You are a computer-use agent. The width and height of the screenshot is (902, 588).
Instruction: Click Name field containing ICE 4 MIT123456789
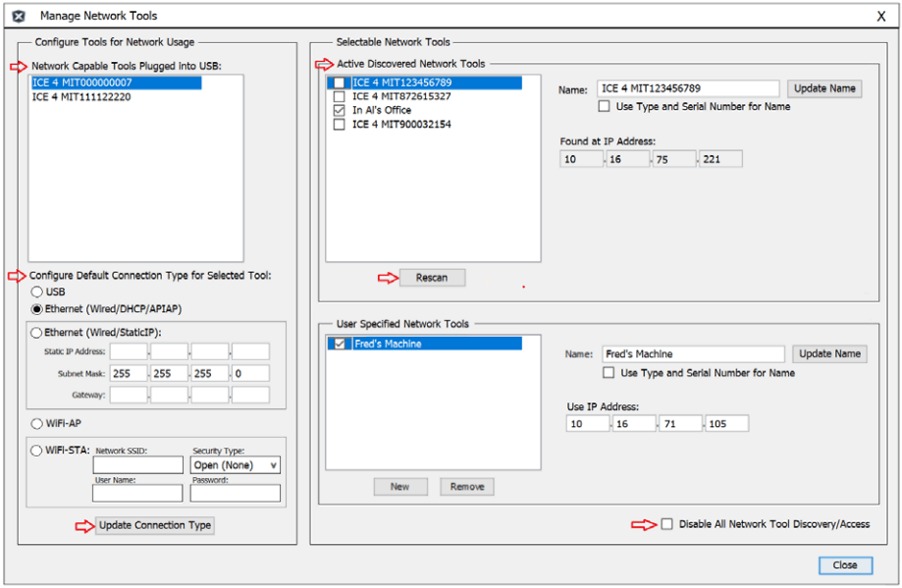coord(688,88)
